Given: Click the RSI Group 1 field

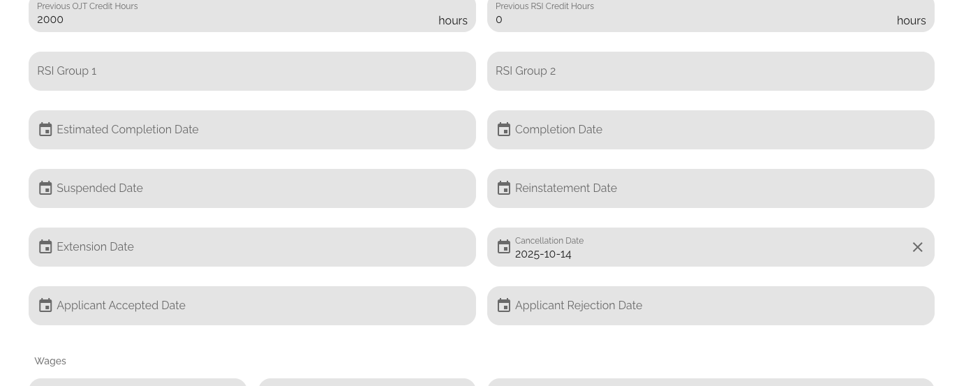Looking at the screenshot, I should point(252,71).
